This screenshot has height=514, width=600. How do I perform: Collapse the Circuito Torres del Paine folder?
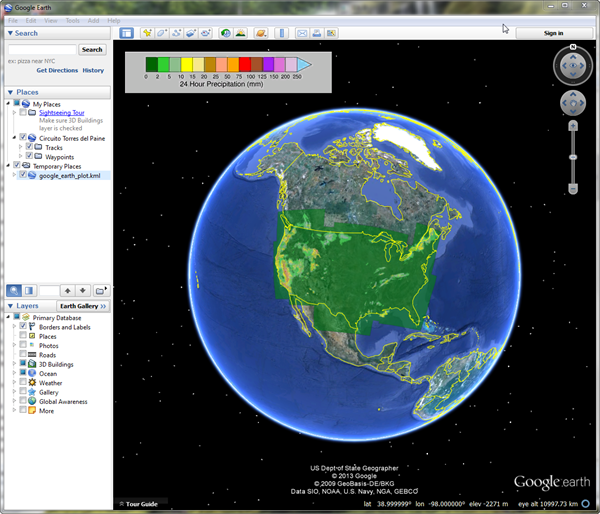[x=14, y=137]
